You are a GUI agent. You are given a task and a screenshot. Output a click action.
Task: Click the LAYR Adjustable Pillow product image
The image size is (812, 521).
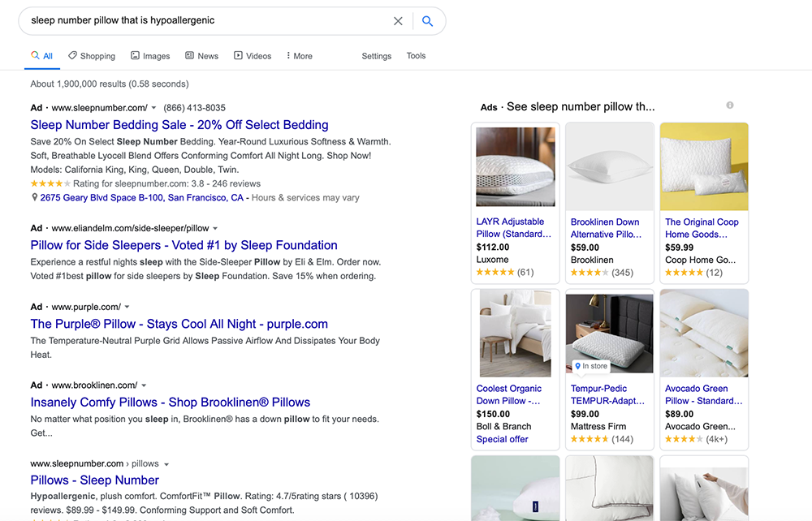pyautogui.click(x=515, y=166)
